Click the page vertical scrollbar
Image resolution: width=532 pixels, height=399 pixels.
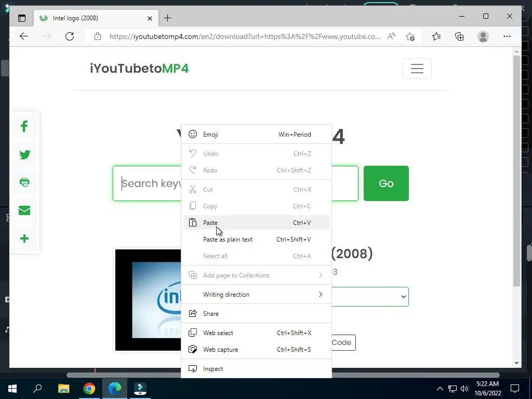pyautogui.click(x=516, y=170)
